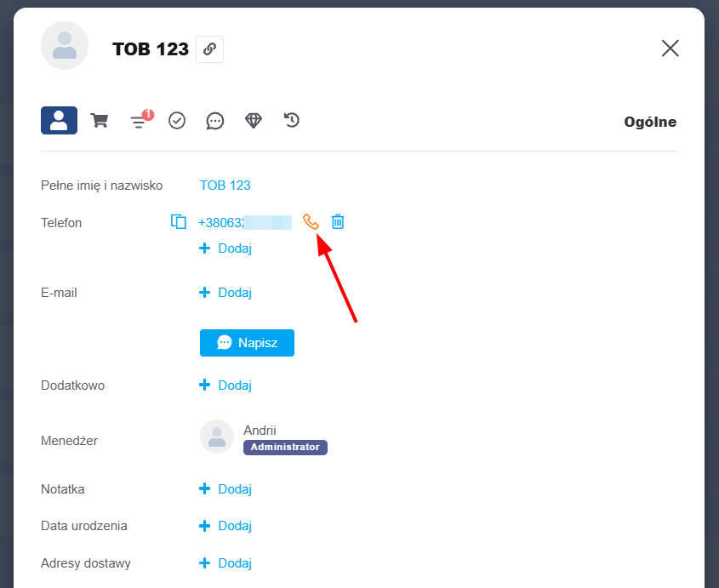Add delivery address in Adresy dostawy
The height and width of the screenshot is (588, 719).
tap(225, 563)
